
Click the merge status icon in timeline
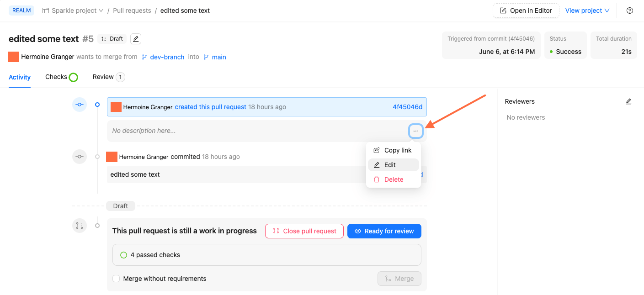80,225
